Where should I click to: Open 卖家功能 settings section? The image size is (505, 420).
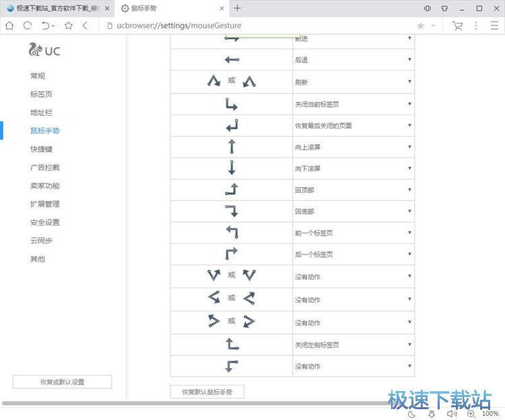pyautogui.click(x=44, y=186)
